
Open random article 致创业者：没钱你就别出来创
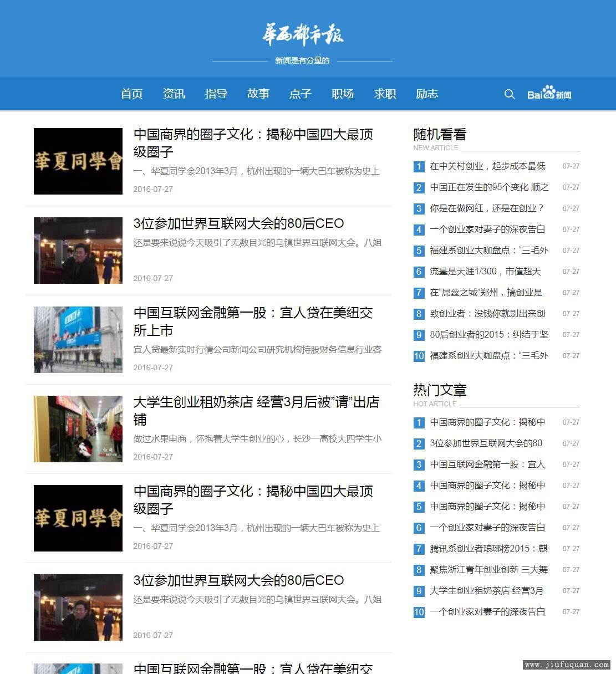(487, 313)
